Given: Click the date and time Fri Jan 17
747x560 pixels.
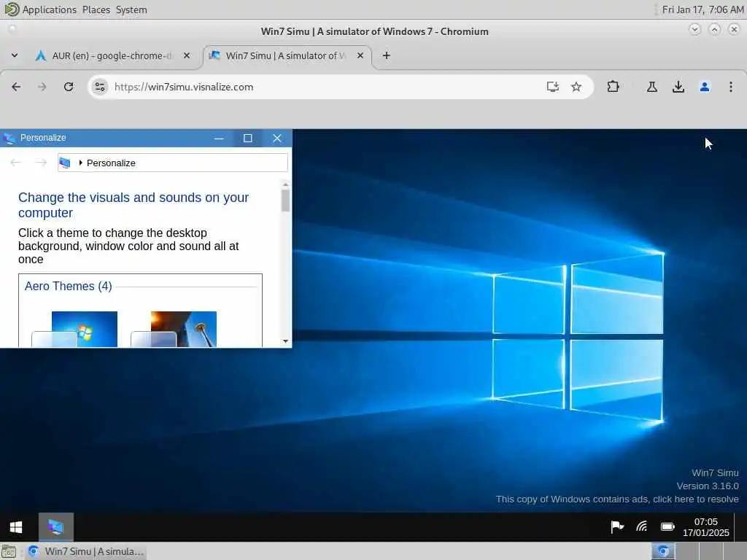Looking at the screenshot, I should coord(703,9).
